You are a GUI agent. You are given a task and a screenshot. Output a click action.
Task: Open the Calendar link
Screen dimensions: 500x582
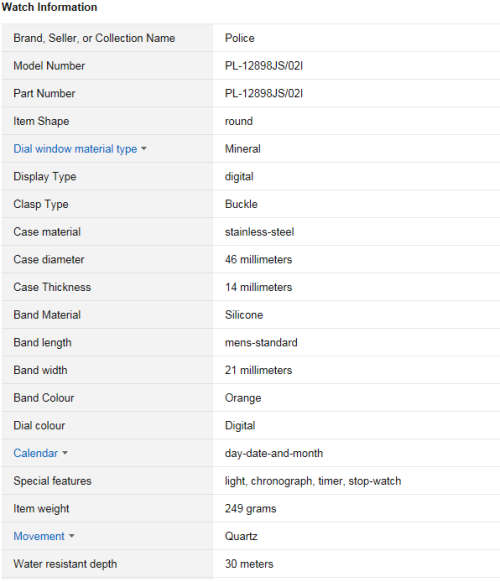35,453
